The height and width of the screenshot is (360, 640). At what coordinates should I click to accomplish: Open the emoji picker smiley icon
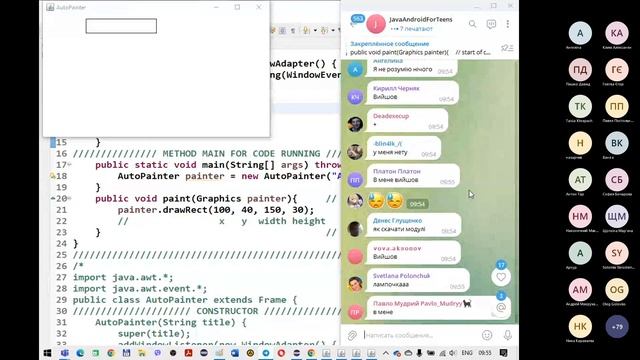click(x=487, y=335)
